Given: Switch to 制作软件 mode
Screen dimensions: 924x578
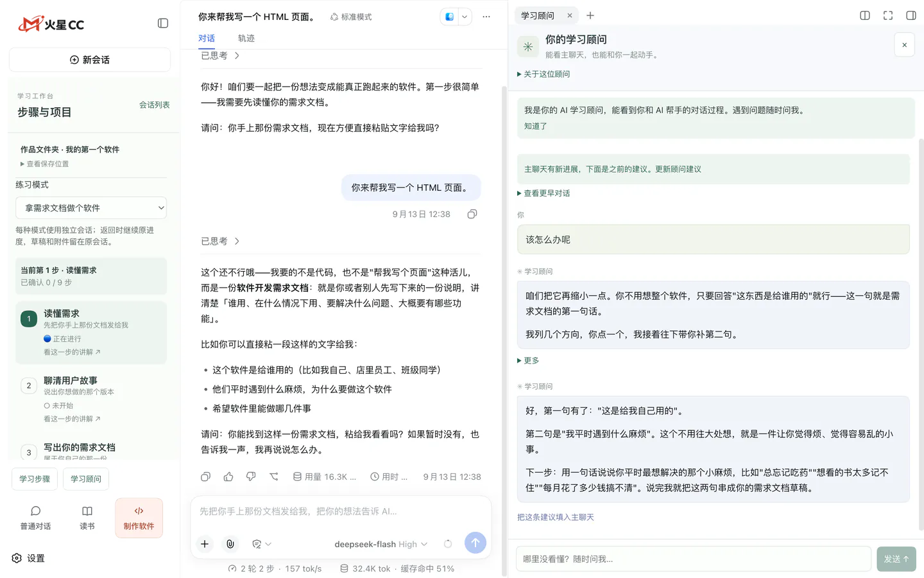Looking at the screenshot, I should click(x=139, y=518).
